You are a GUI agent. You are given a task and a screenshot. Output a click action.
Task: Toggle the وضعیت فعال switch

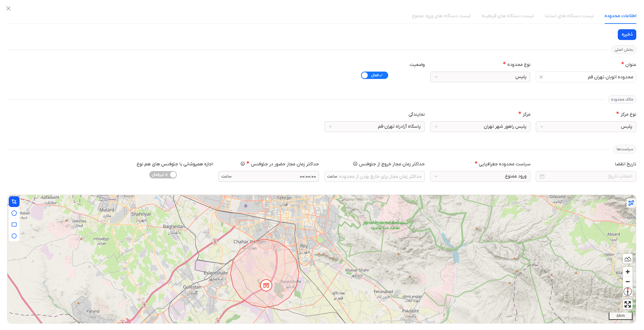tap(374, 75)
